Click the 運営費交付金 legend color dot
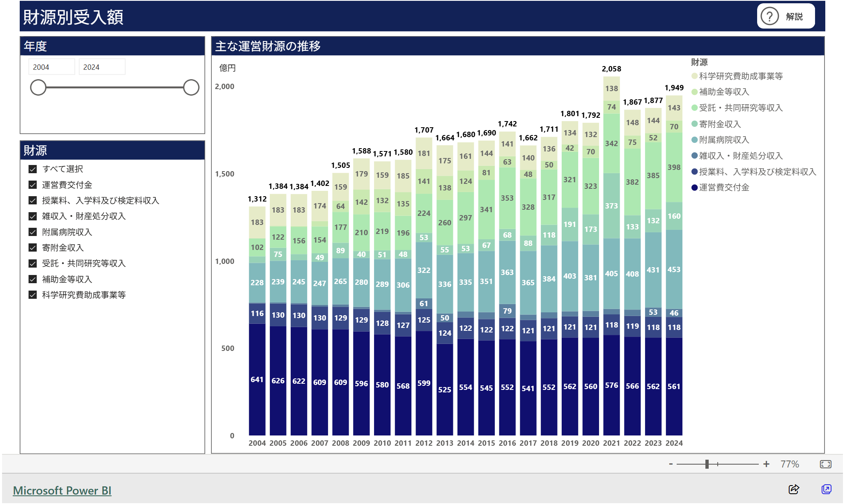This screenshot has height=504, width=845. pos(694,188)
